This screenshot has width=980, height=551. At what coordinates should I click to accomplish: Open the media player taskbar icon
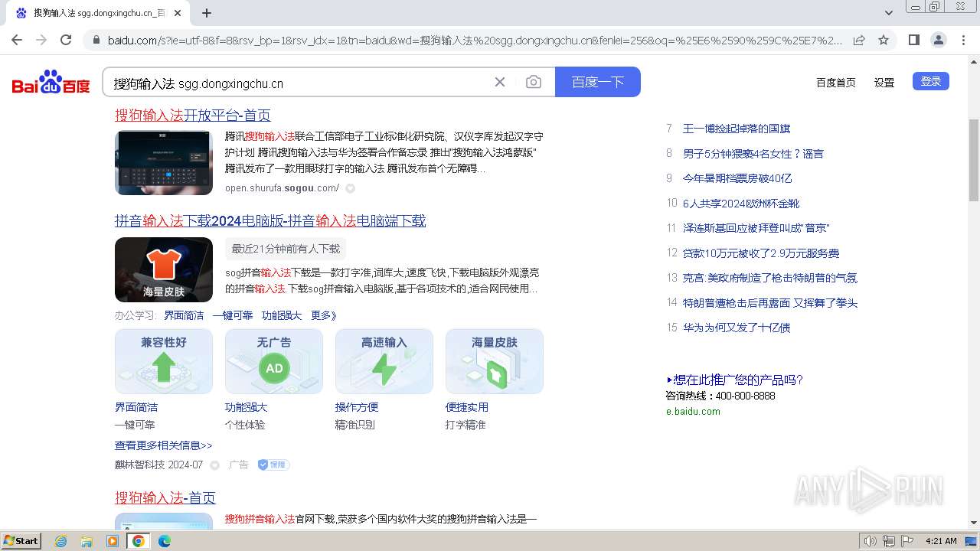(x=113, y=541)
